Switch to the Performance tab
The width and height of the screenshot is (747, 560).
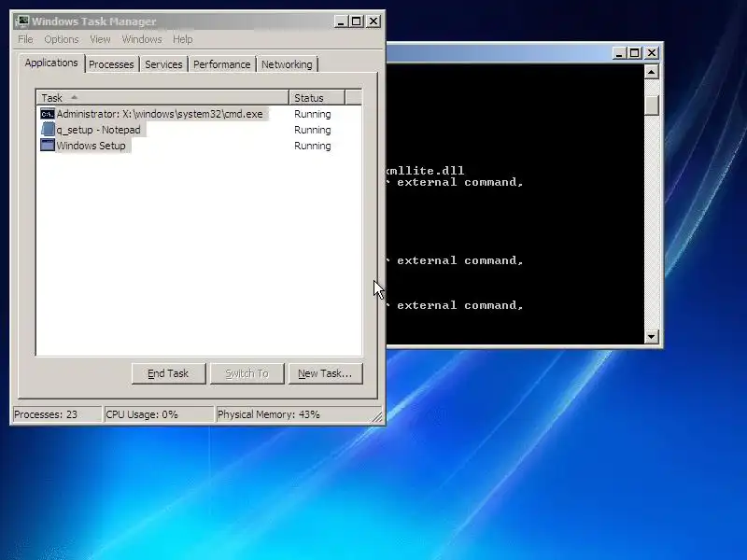pos(221,64)
